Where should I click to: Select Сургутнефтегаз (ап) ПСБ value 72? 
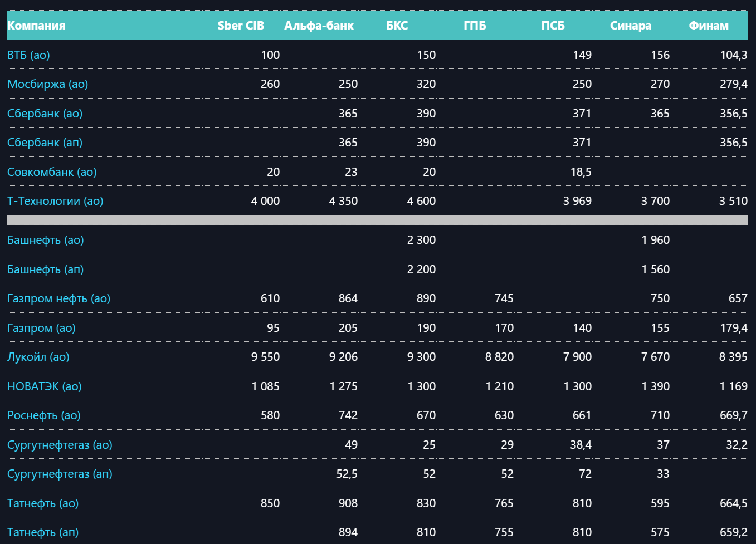(x=585, y=474)
